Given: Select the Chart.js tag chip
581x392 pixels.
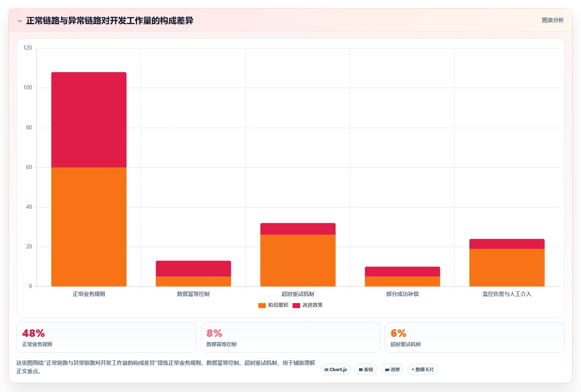Looking at the screenshot, I should point(336,369).
